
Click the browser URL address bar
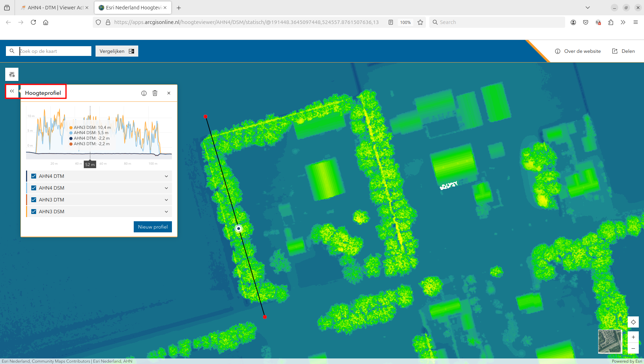click(246, 22)
